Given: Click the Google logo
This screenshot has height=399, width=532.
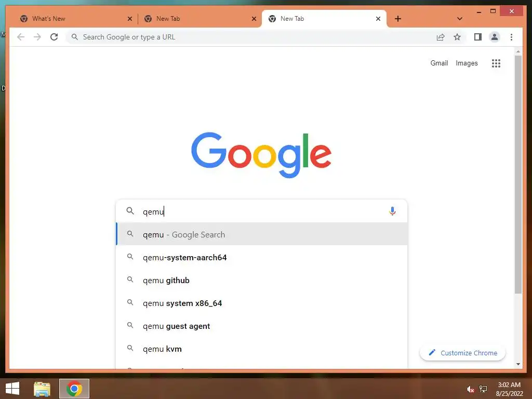Looking at the screenshot, I should coord(261,154).
